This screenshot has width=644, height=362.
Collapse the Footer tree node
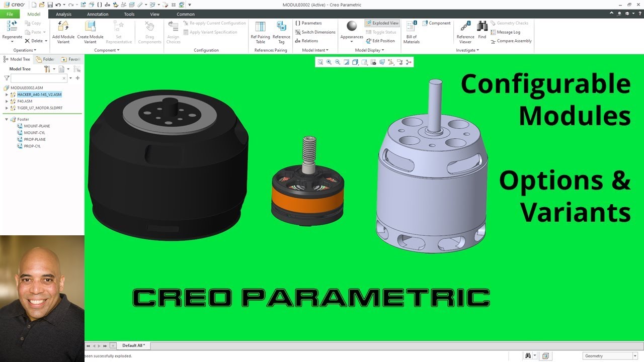tap(7, 120)
